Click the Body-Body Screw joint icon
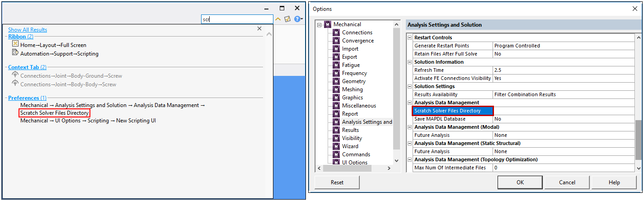This screenshot has width=644, height=201. click(15, 84)
